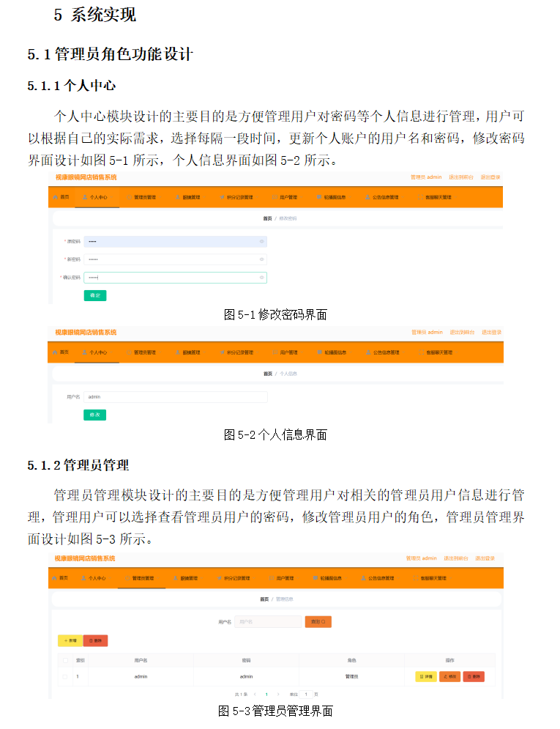Tick the header select-all checkbox in figure 5-3
Screen dimensions: 560x729
click(65, 660)
